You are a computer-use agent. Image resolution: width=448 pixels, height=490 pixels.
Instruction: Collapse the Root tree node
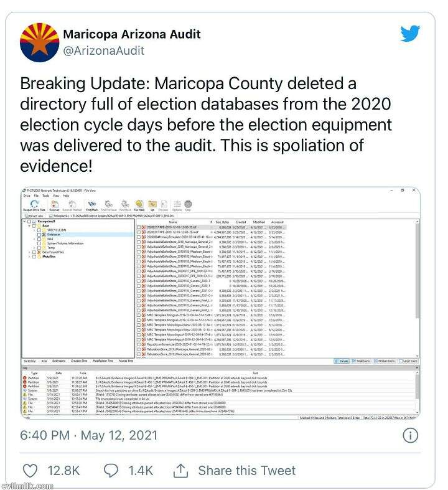coord(29,225)
